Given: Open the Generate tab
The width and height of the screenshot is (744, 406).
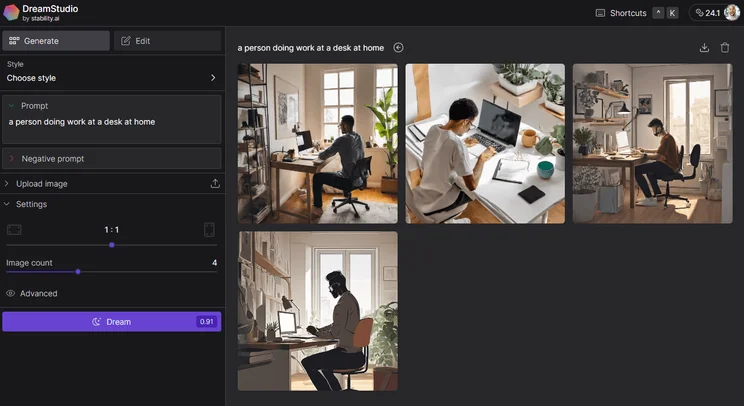Looking at the screenshot, I should 56,41.
